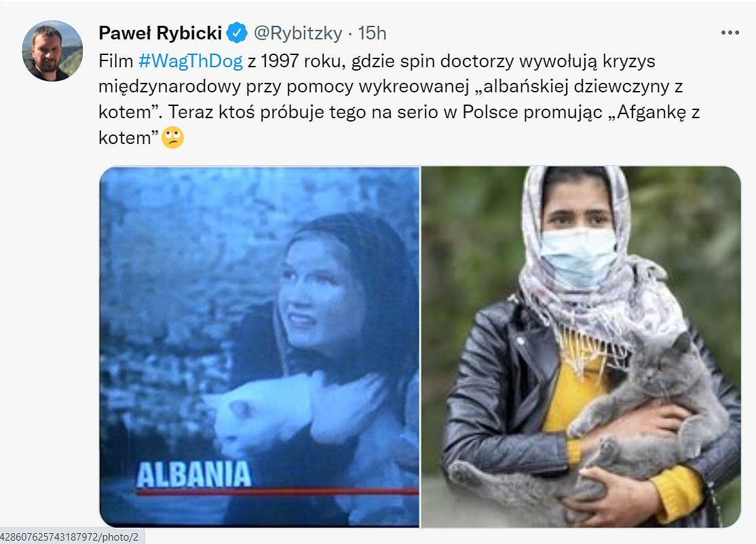Image resolution: width=756 pixels, height=544 pixels.
Task: Click the photo/2 URL preview in status bar
Action: pos(71,537)
